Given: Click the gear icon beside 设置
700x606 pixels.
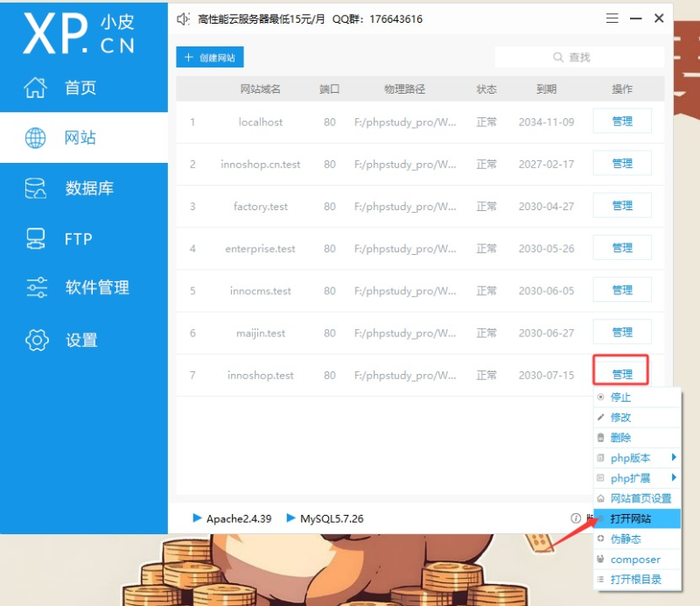Looking at the screenshot, I should pyautogui.click(x=37, y=340).
